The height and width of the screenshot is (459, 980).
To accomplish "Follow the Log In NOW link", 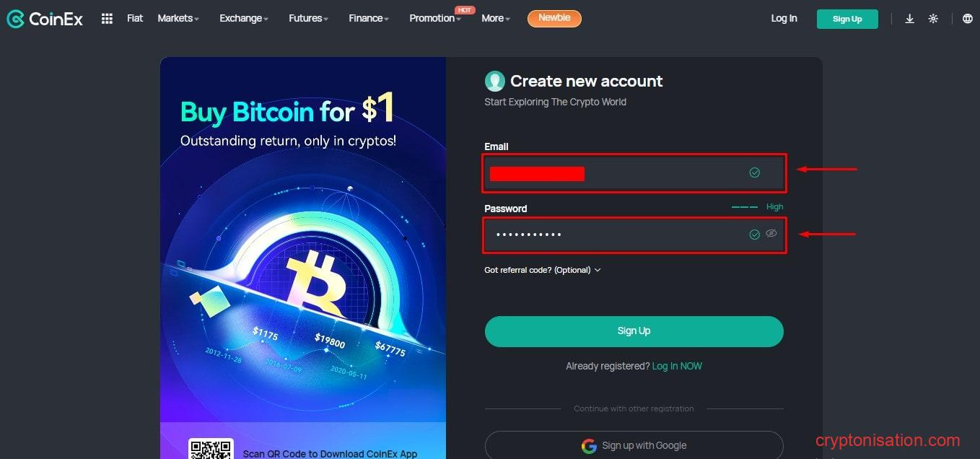I will tap(677, 366).
